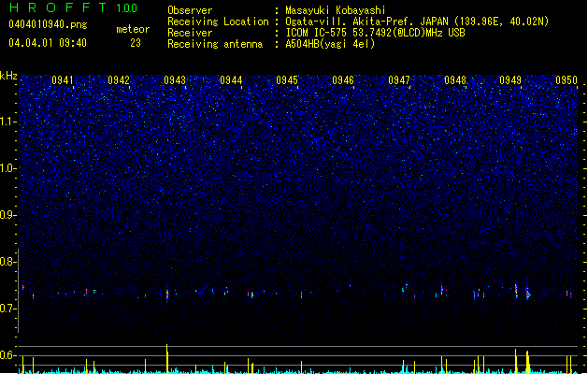Click the HROFFT 1.0.0 title
This screenshot has width=588, height=374.
pyautogui.click(x=73, y=7)
